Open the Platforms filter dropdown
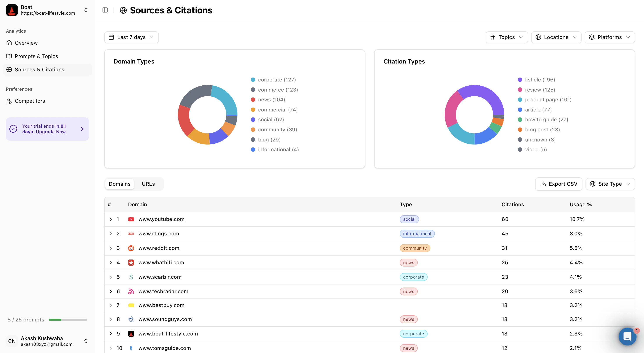The height and width of the screenshot is (353, 644). pyautogui.click(x=609, y=37)
